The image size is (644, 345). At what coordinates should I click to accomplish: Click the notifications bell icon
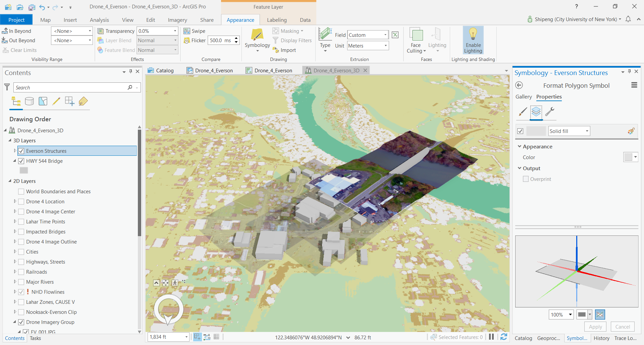click(628, 19)
